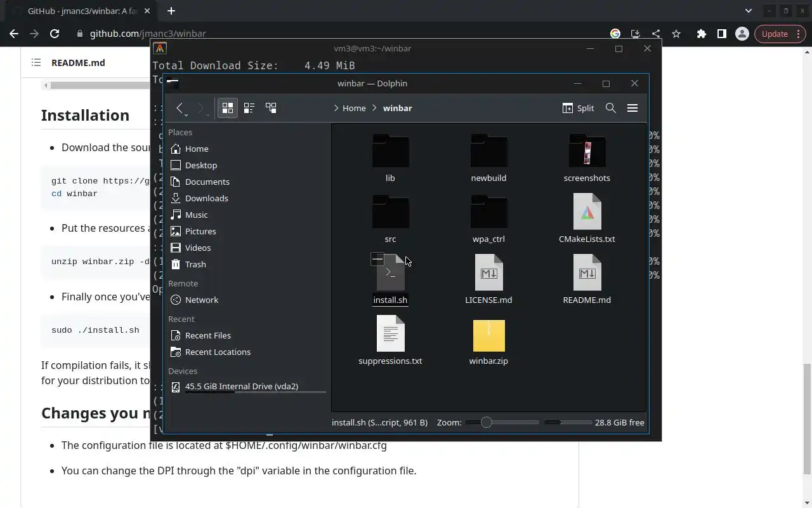The image size is (812, 508).
Task: Click the Installation heading on GitHub
Action: 85,115
